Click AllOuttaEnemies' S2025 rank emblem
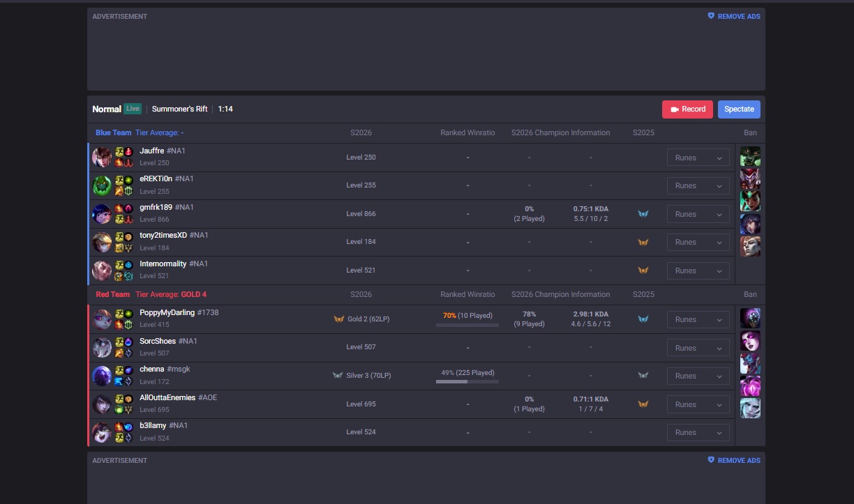This screenshot has height=504, width=854. coord(643,404)
